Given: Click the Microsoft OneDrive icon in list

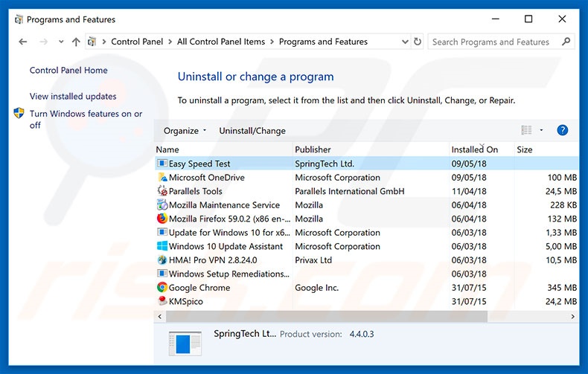Looking at the screenshot, I should 162,177.
